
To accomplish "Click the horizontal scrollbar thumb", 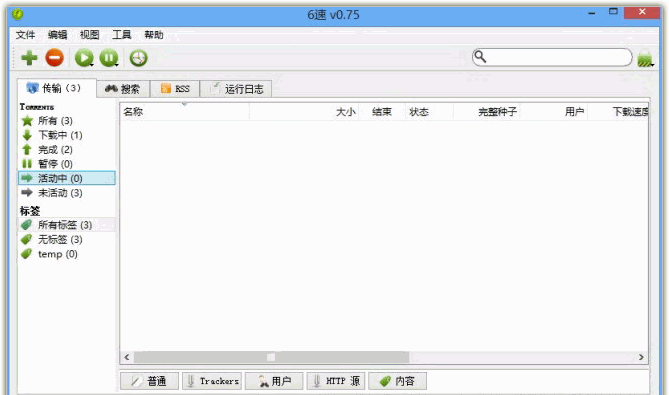I will [x=271, y=357].
